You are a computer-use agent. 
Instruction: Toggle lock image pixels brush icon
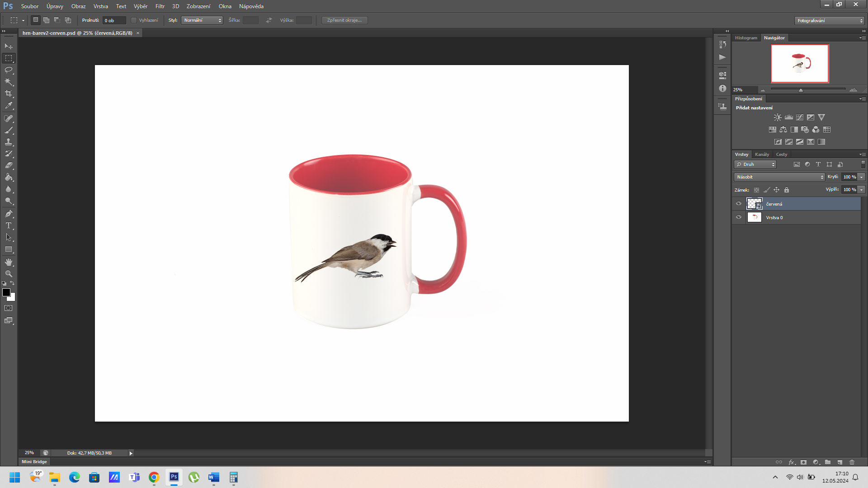click(x=767, y=190)
